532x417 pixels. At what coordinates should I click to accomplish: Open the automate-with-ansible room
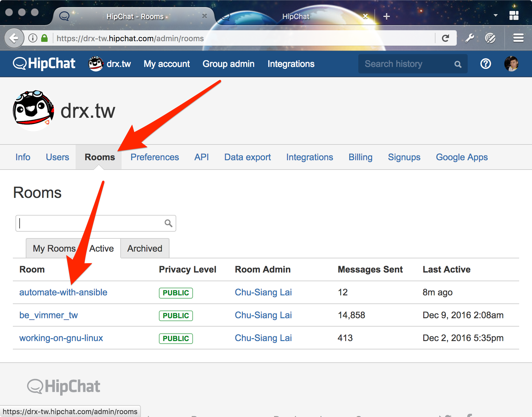pos(63,292)
